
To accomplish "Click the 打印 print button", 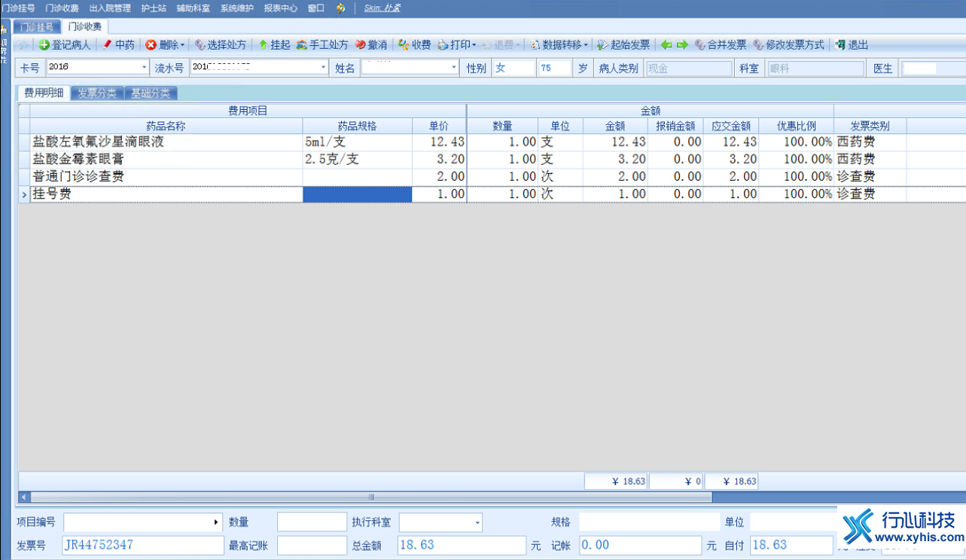I will point(454,45).
